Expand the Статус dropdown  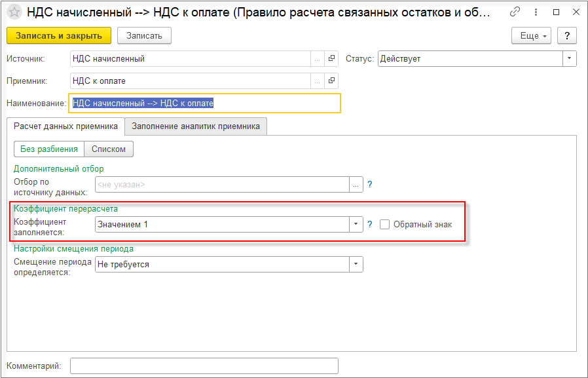570,59
